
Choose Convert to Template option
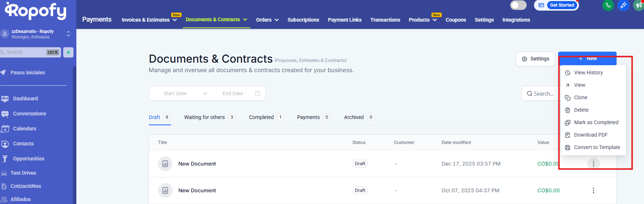point(596,147)
